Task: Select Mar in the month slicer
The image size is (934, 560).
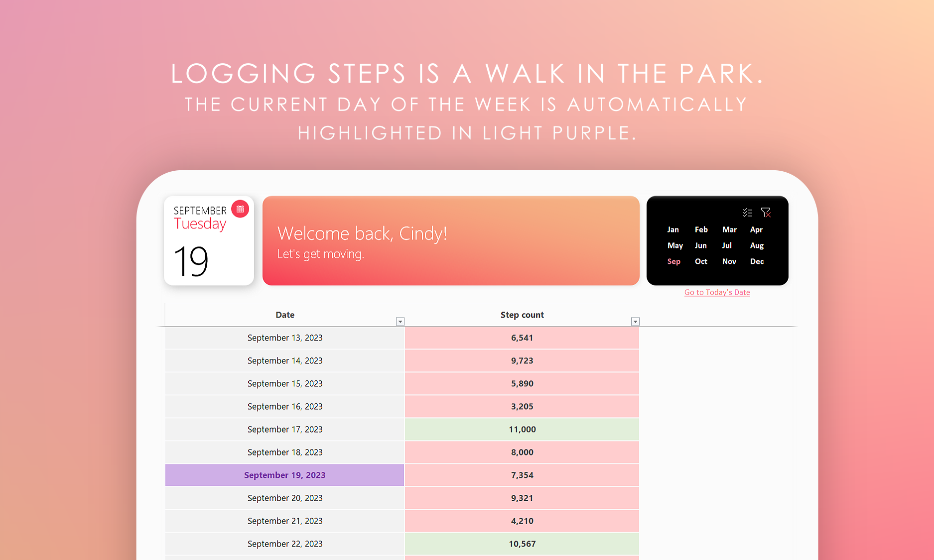Action: pyautogui.click(x=729, y=229)
